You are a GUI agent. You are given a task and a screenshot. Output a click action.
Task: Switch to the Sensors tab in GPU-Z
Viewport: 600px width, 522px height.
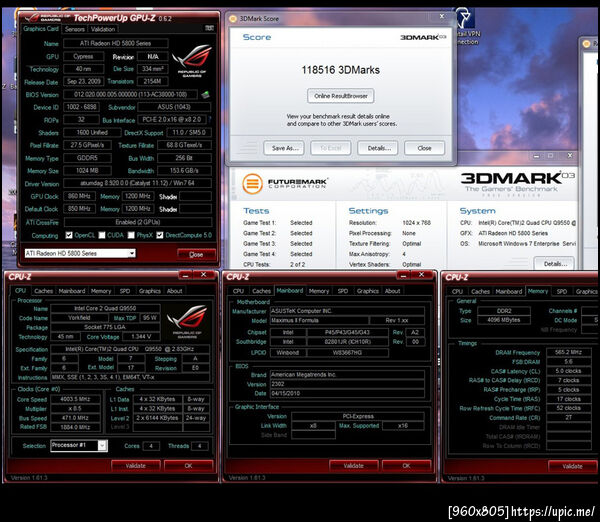(x=75, y=29)
